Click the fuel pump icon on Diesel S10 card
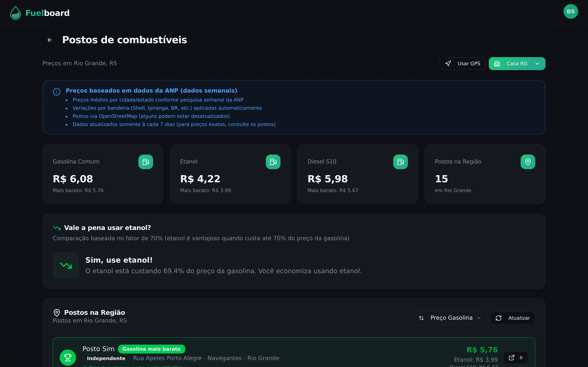 [x=400, y=162]
